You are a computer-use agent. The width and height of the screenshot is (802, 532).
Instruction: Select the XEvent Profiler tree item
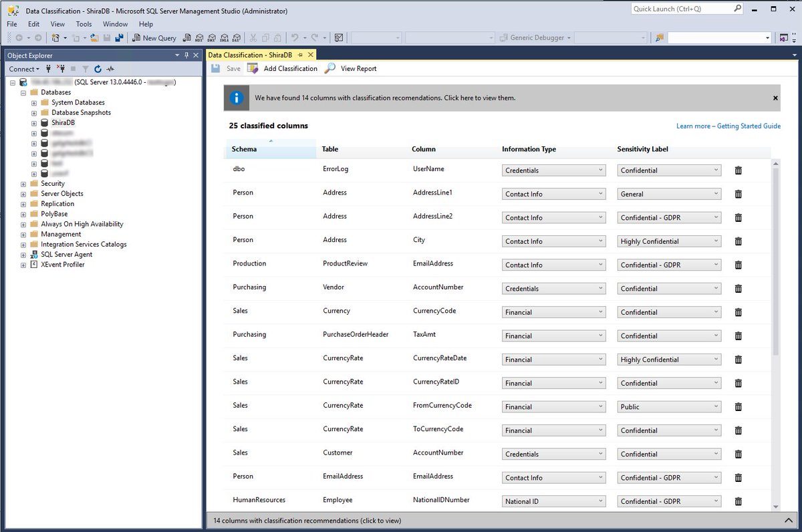point(62,265)
